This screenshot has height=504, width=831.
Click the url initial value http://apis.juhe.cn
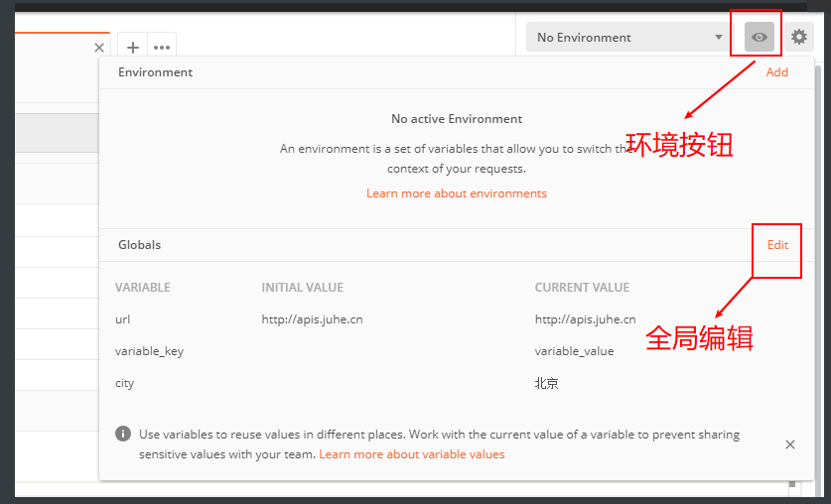[312, 319]
